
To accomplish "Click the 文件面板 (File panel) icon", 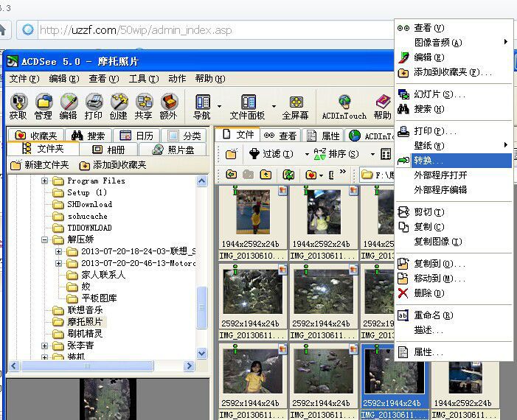I will coord(248,106).
